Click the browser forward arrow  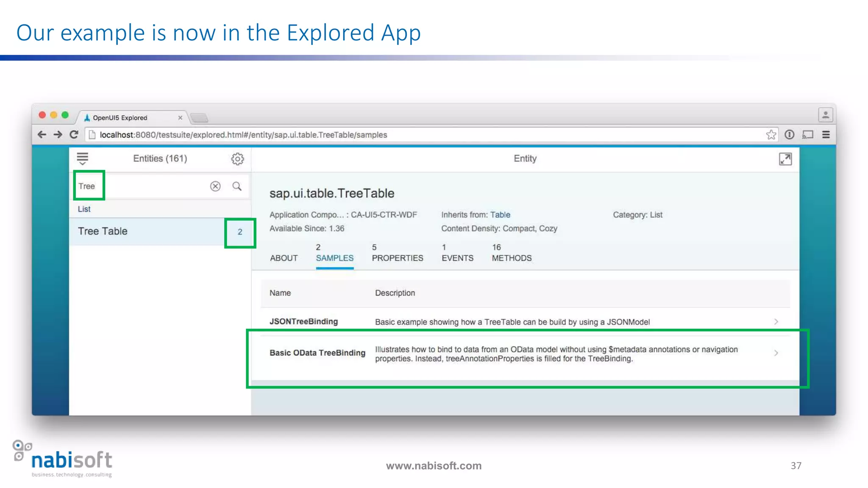coord(58,135)
